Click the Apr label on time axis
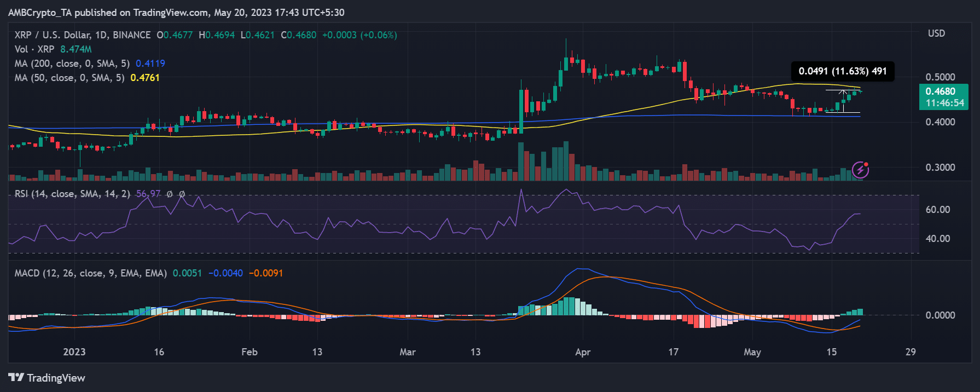The image size is (980, 392). coord(583,352)
